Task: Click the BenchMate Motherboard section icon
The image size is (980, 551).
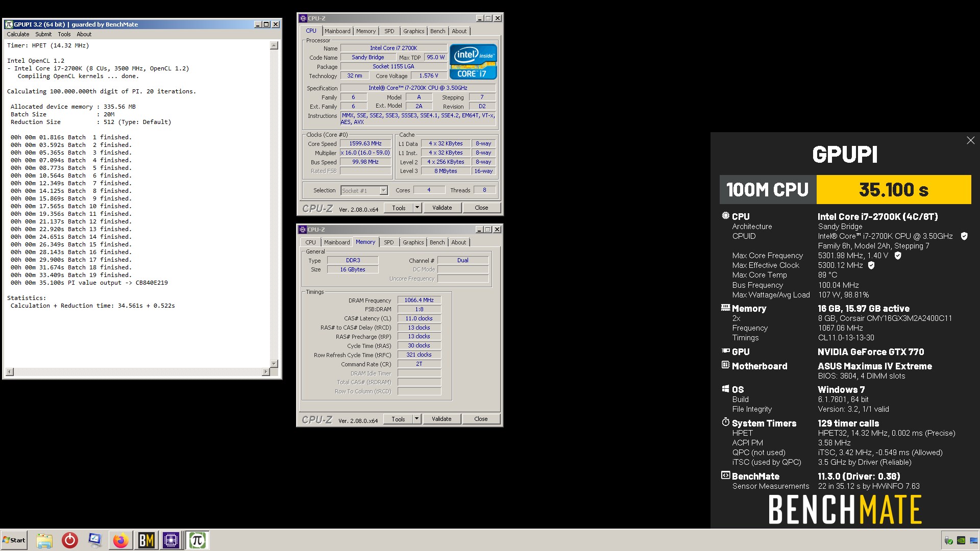Action: pyautogui.click(x=725, y=365)
